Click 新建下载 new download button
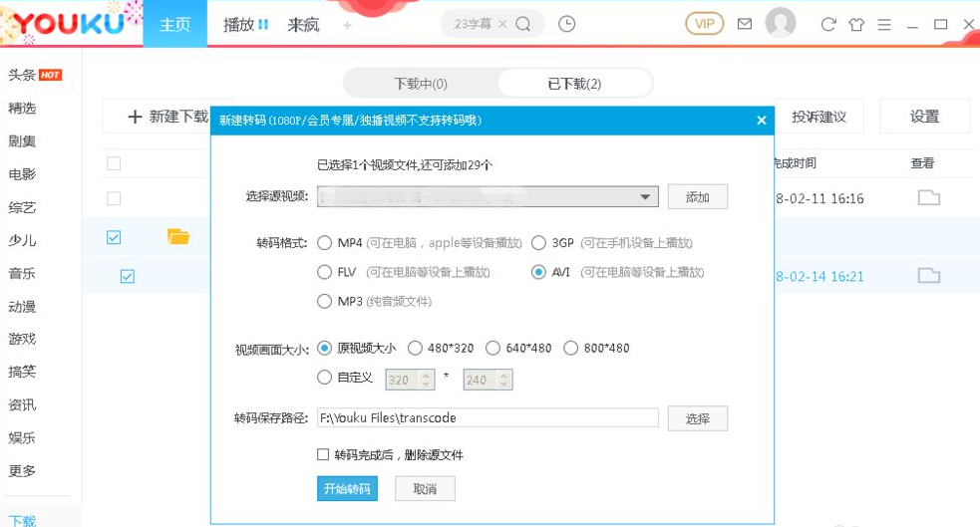 point(167,117)
